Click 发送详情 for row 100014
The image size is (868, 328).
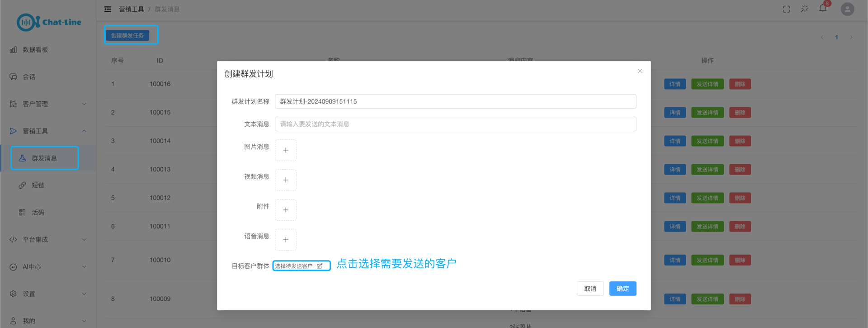point(708,141)
